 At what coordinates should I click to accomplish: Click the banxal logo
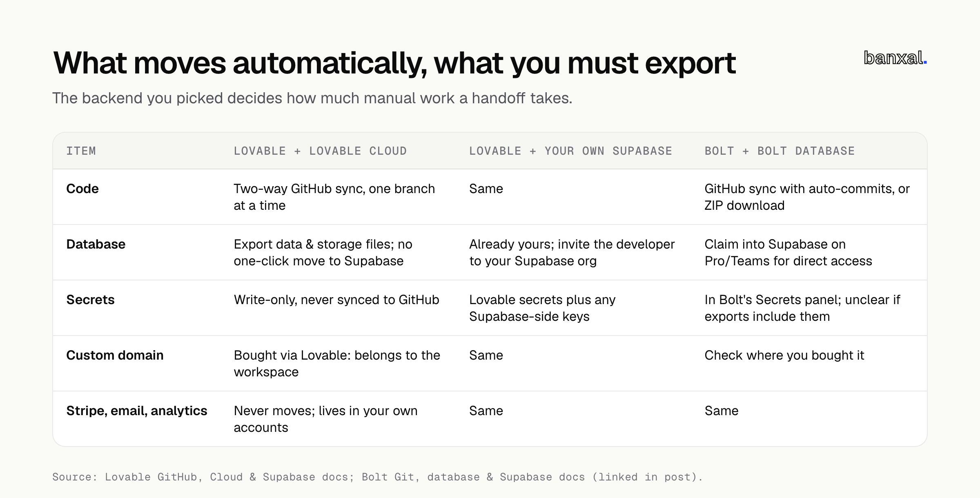[895, 58]
